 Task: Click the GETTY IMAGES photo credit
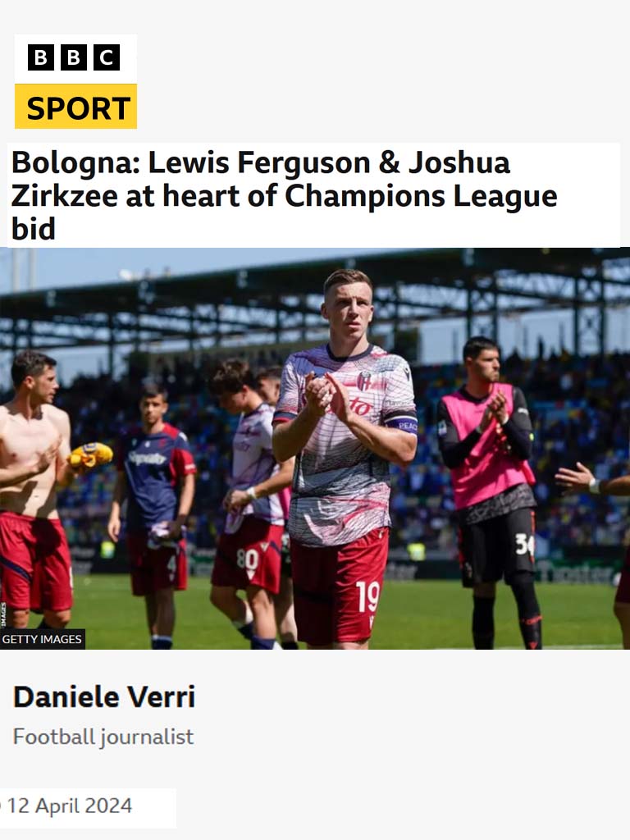pyautogui.click(x=43, y=639)
